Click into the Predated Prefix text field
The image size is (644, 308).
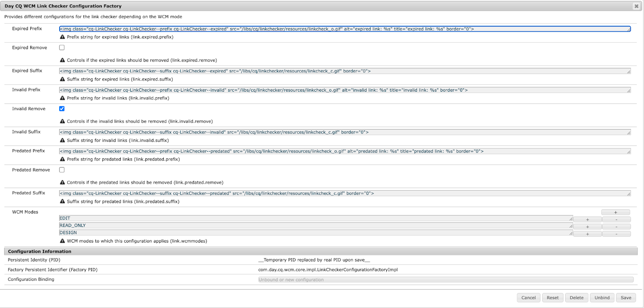(x=345, y=151)
